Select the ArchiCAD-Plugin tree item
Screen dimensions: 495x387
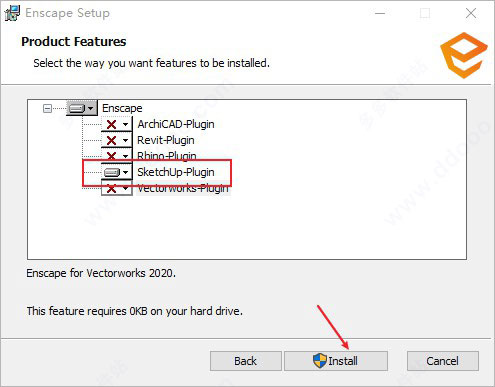(x=176, y=124)
